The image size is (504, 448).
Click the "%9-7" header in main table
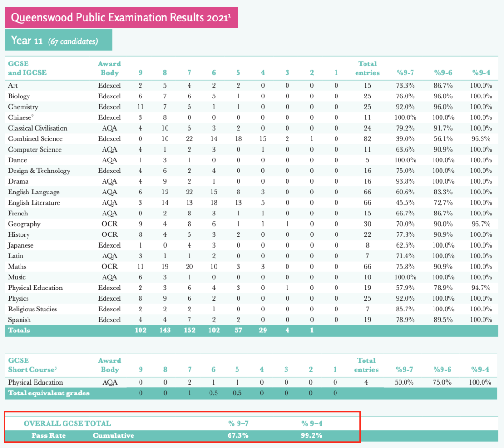pos(406,73)
